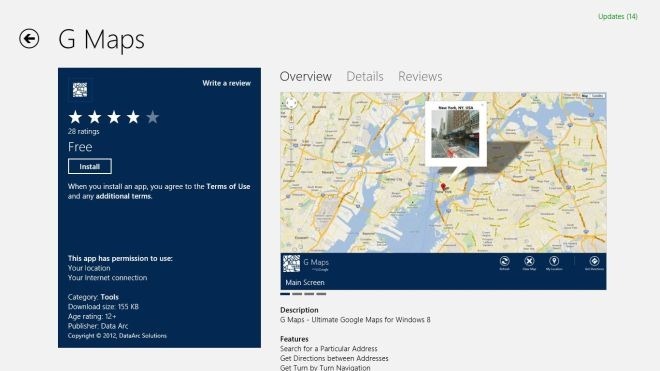Click the 'Publisher: Data Arc' text

(98, 326)
